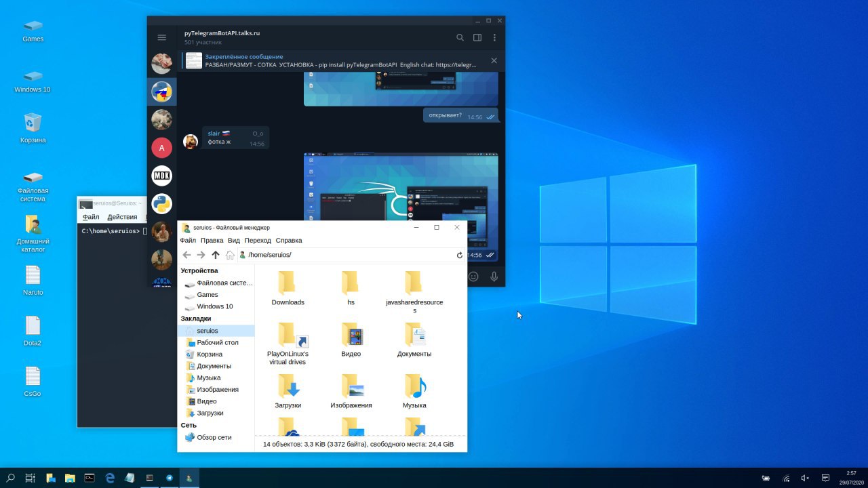
Task: Go forward in the file manager
Action: tap(201, 255)
